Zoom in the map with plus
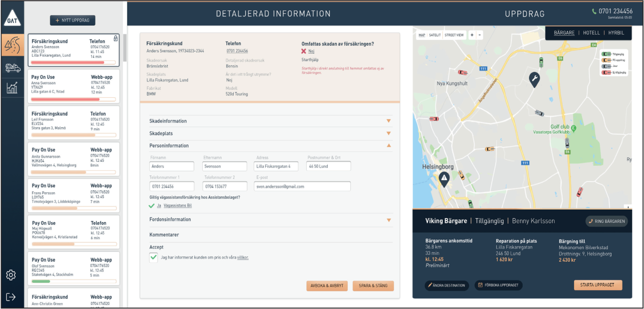644x309 pixels. coord(472,35)
